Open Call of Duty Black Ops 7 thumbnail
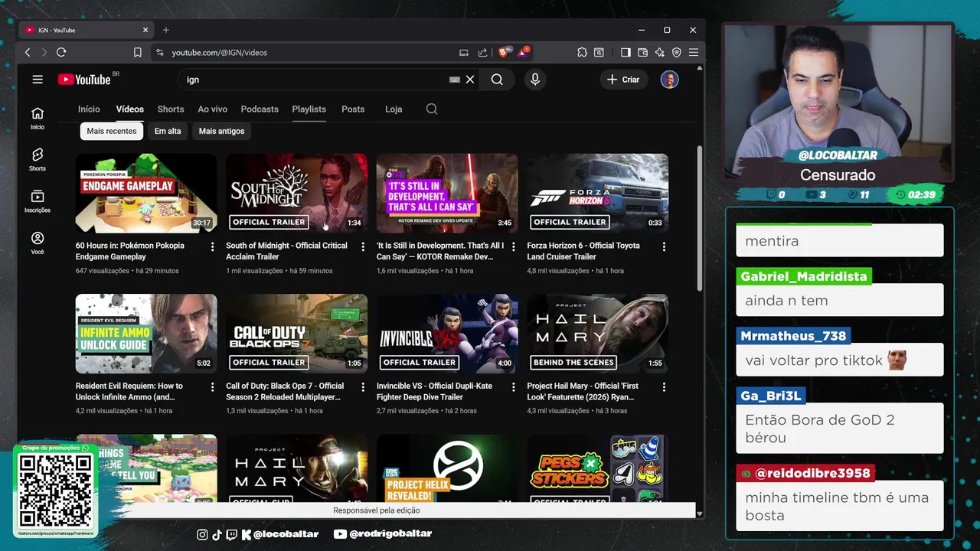The height and width of the screenshot is (551, 980). coord(297,334)
